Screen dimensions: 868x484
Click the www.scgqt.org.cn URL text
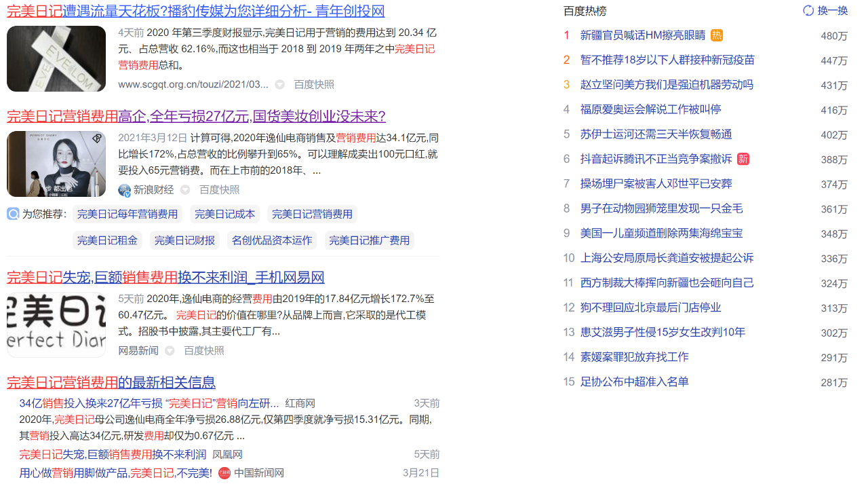(193, 85)
